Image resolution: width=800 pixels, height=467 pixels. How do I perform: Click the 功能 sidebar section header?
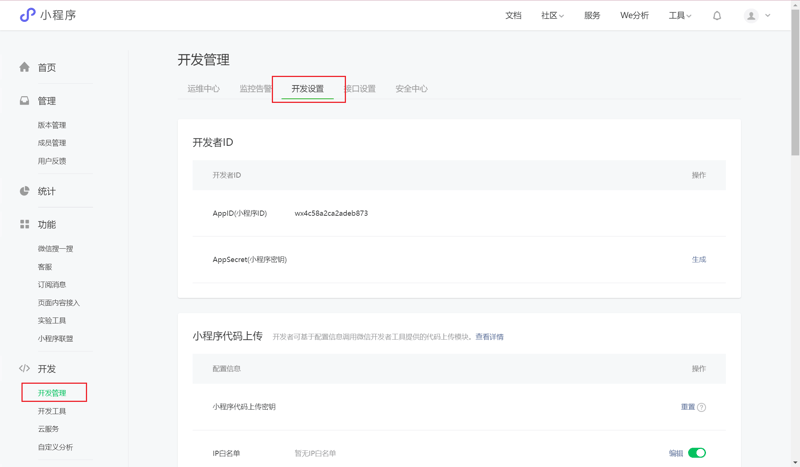[x=47, y=225]
